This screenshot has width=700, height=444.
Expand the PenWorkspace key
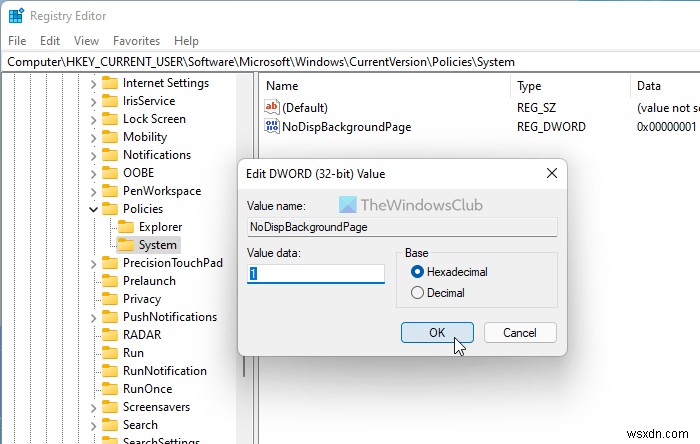(x=93, y=192)
